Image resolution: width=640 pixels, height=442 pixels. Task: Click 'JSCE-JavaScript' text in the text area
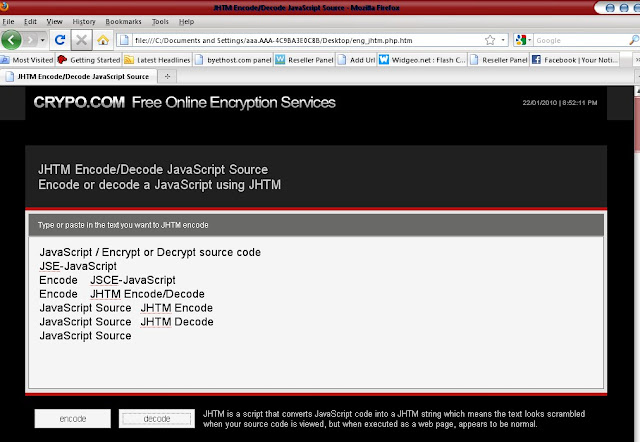(133, 280)
